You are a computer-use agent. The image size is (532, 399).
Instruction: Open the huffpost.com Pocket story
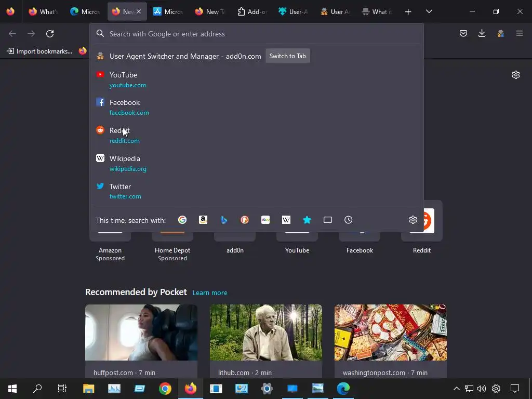coord(141,341)
